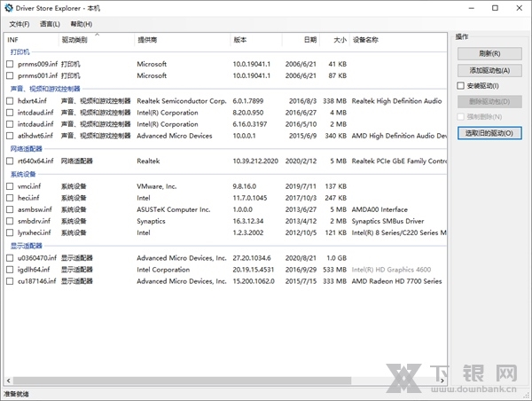Toggle the 显示适配器 group header

click(x=25, y=246)
